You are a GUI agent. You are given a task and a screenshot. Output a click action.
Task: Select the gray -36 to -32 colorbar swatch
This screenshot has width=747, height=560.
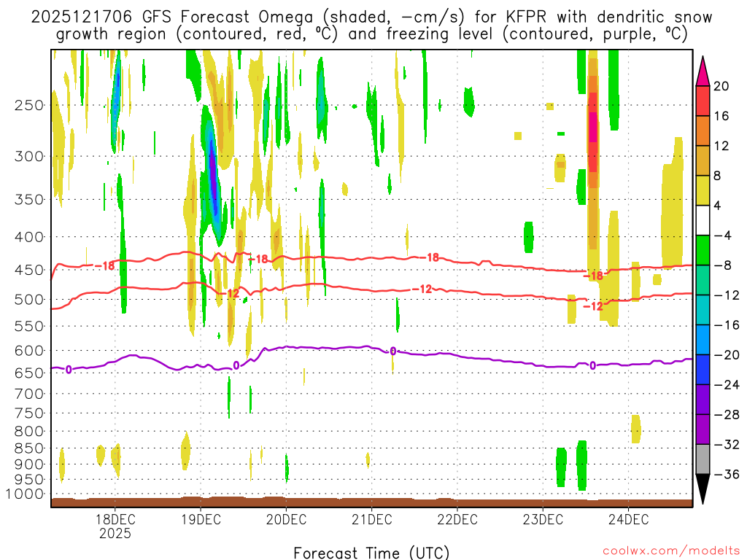(x=703, y=459)
